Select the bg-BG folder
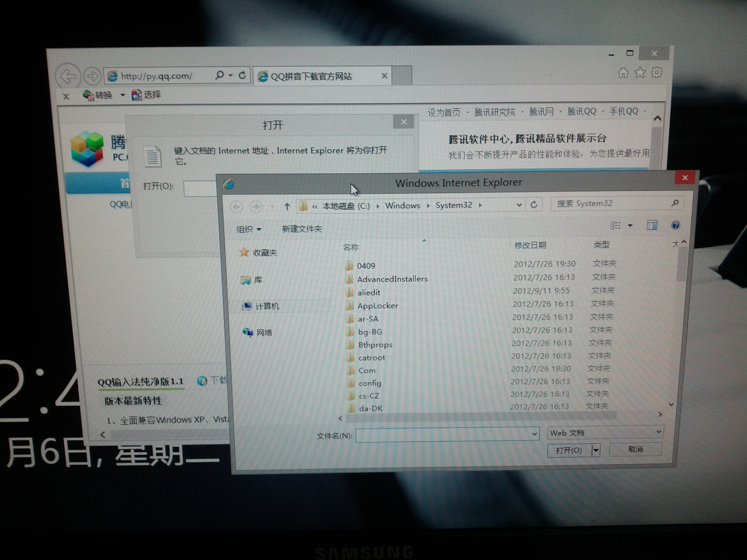 (365, 332)
